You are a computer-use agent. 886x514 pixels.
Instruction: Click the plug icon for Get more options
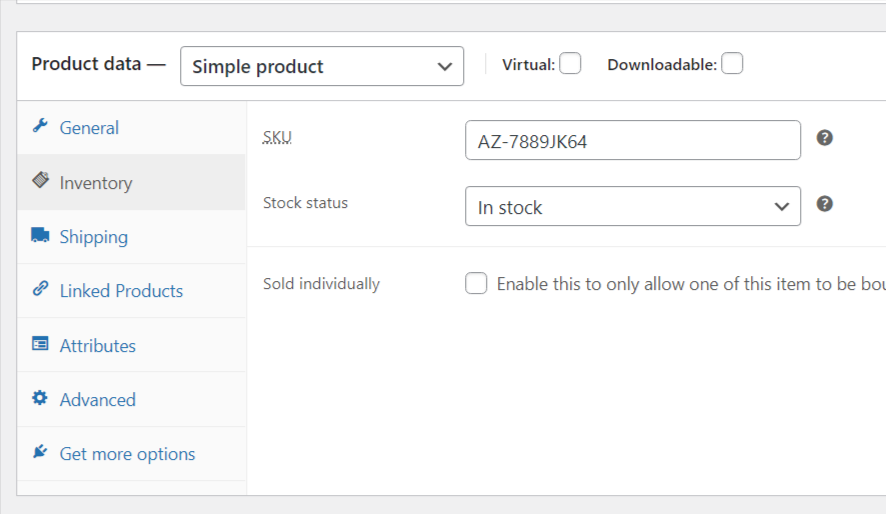[40, 452]
